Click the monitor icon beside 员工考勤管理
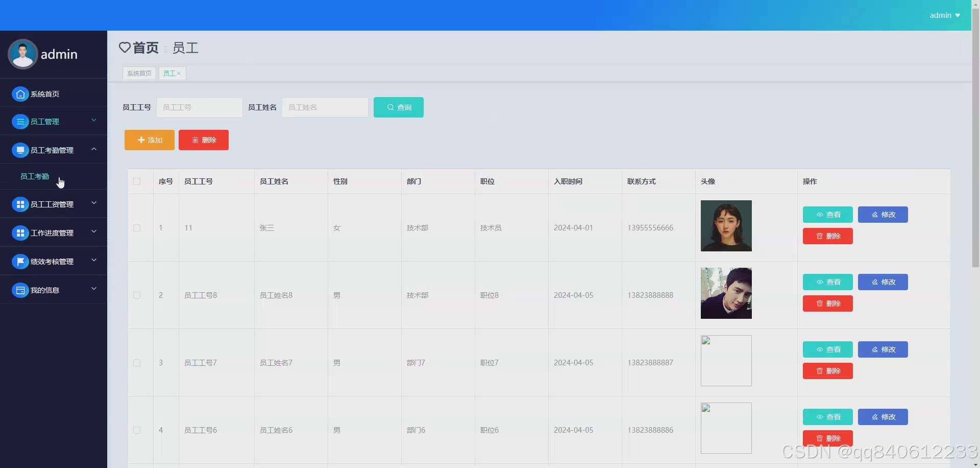The image size is (980, 468). click(x=20, y=150)
